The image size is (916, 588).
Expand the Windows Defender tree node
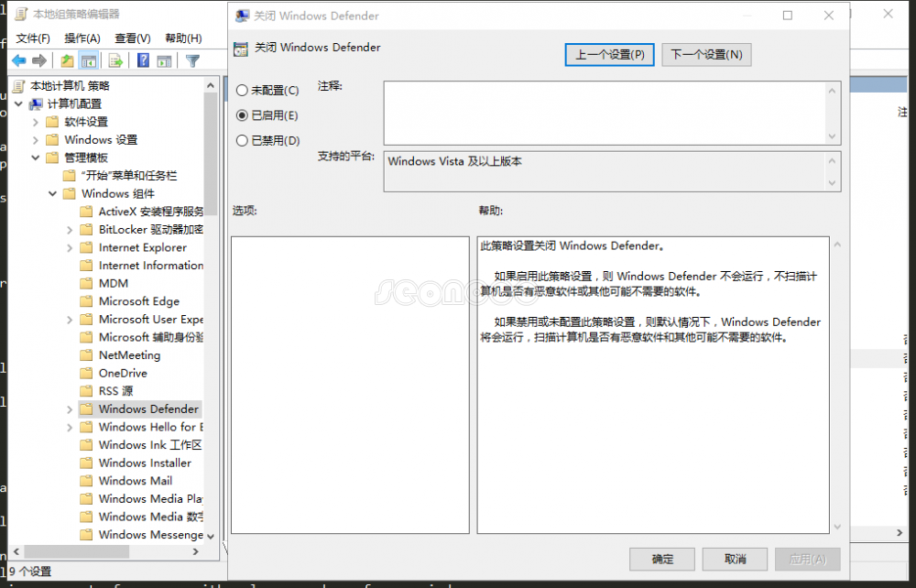(70, 409)
